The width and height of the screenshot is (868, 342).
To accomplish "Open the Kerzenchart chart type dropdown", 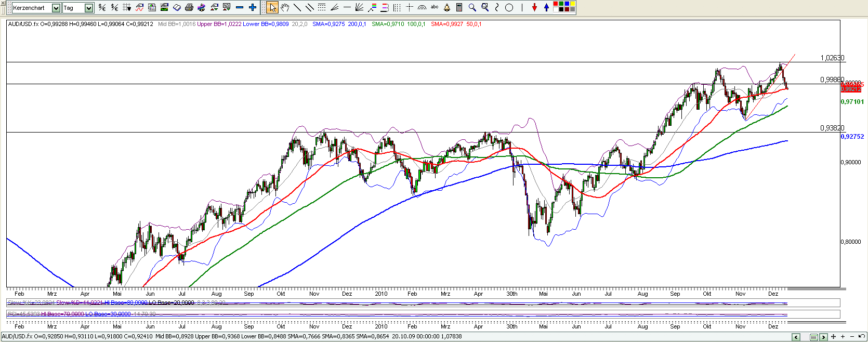I will [56, 8].
